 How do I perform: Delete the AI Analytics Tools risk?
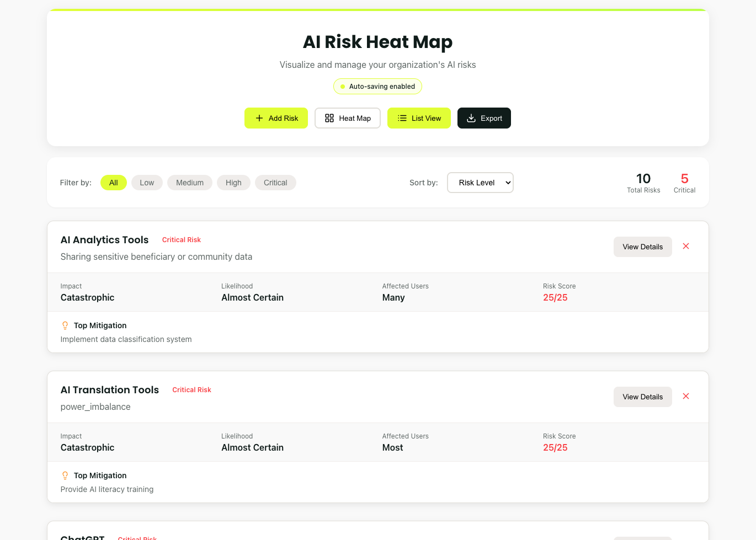tap(686, 247)
